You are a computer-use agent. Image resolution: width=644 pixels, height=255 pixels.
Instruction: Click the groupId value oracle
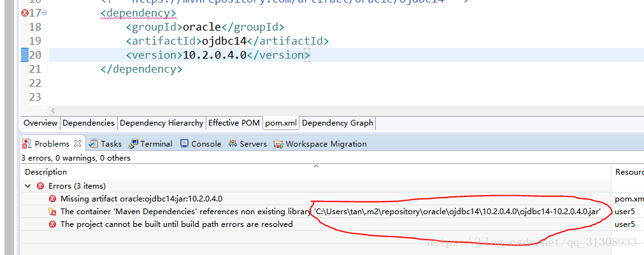pyautogui.click(x=202, y=27)
